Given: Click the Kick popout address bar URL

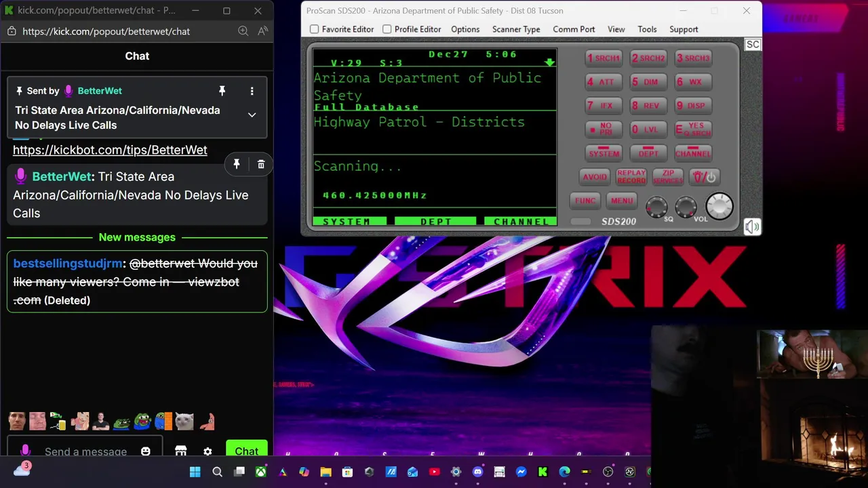Looking at the screenshot, I should click(106, 31).
